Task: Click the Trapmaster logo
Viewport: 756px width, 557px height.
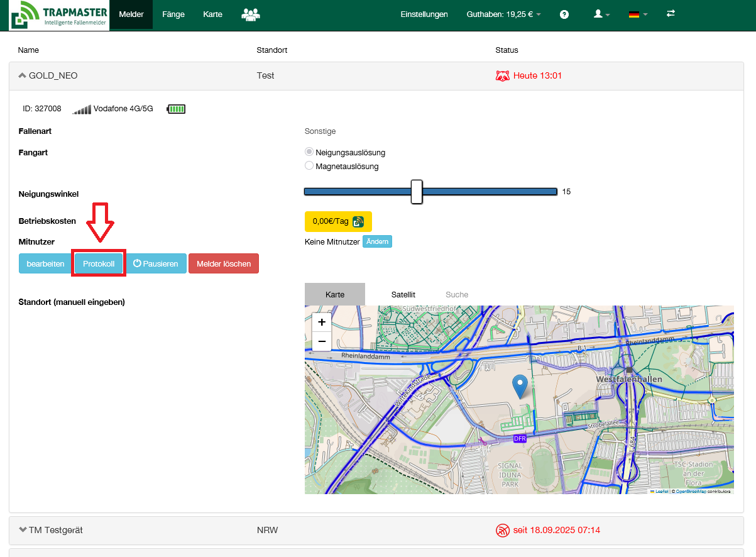Action: pyautogui.click(x=59, y=15)
